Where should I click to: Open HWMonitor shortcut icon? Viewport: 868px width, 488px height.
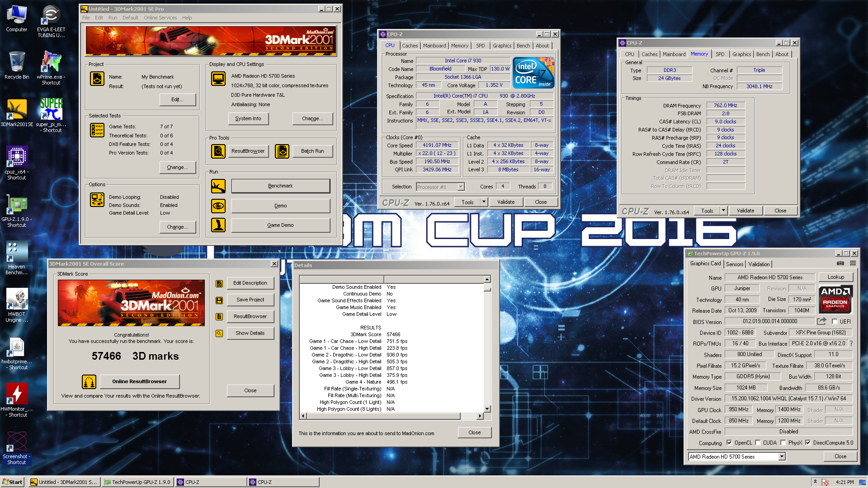tap(17, 400)
